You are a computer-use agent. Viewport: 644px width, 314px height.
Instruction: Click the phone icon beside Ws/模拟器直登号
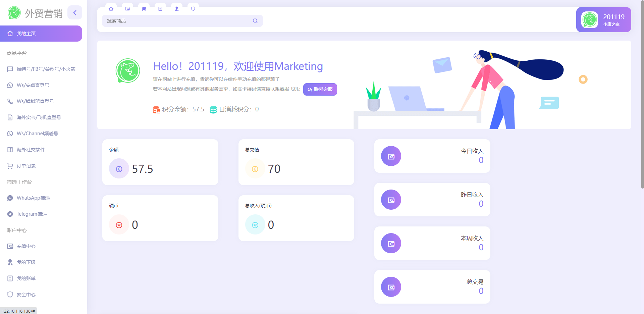click(x=10, y=101)
